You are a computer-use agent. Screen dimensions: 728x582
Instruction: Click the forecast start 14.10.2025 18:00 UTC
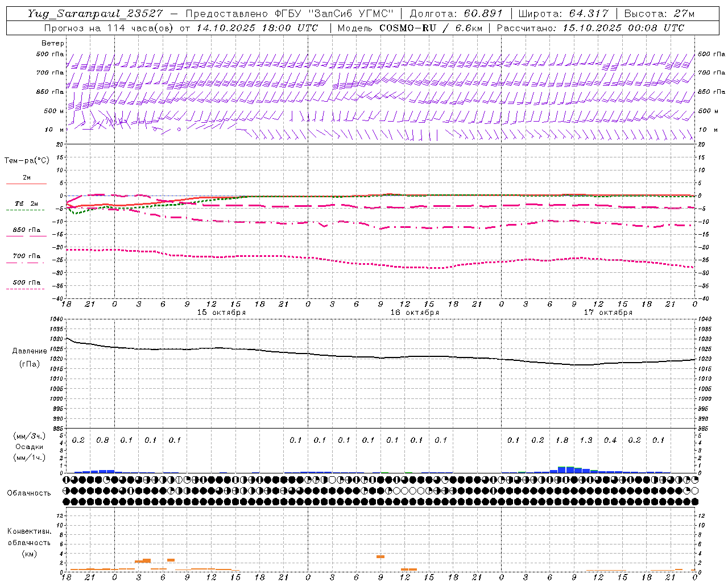[257, 28]
